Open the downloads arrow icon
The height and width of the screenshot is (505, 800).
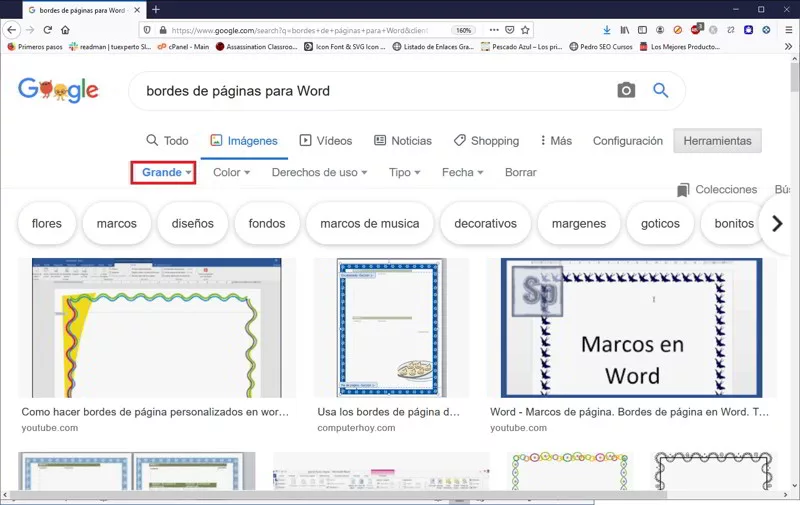click(x=607, y=30)
